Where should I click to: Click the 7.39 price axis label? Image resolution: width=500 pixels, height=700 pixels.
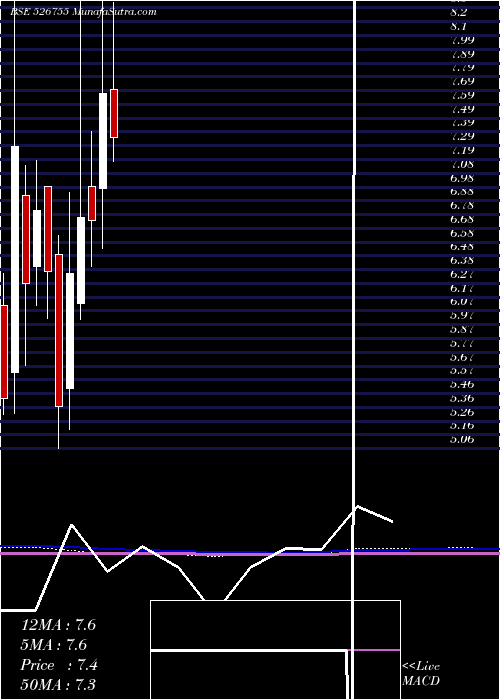pyautogui.click(x=462, y=123)
